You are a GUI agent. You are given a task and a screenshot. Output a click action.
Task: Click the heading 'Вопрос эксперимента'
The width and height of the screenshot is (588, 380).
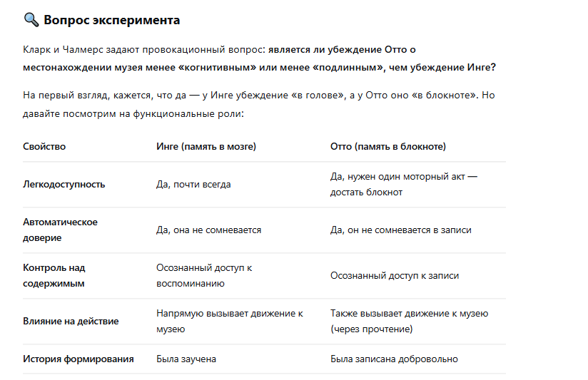click(112, 20)
